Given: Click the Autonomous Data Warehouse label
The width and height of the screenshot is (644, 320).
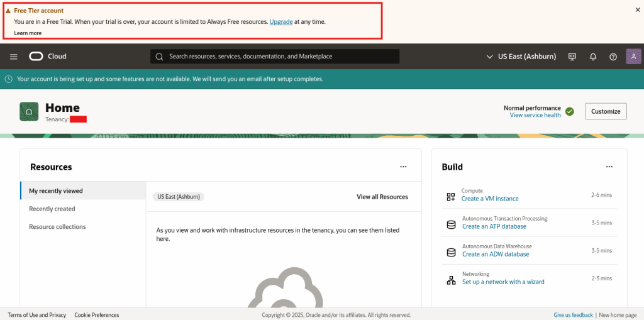Looking at the screenshot, I should [x=497, y=246].
